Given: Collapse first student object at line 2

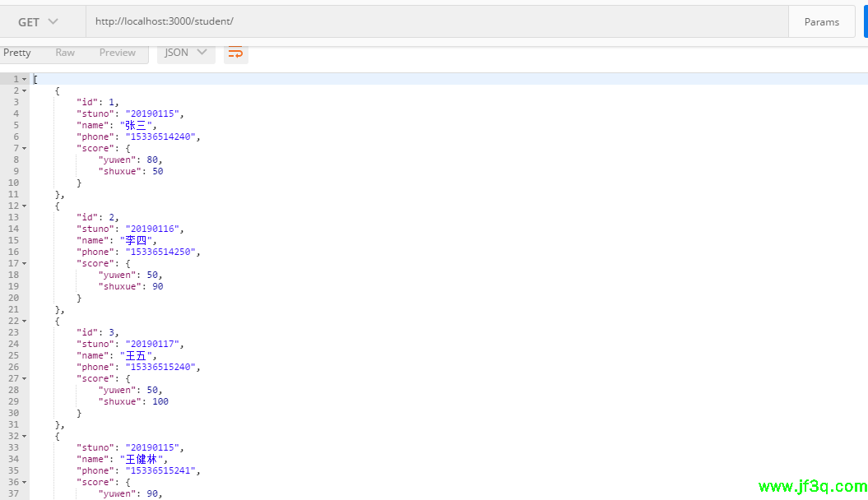Looking at the screenshot, I should [x=25, y=90].
